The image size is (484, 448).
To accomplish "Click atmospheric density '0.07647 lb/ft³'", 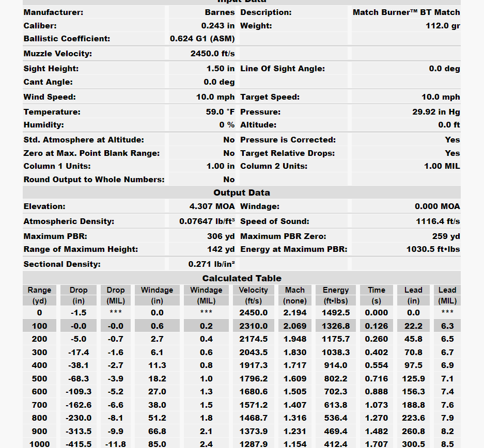I will tap(207, 221).
